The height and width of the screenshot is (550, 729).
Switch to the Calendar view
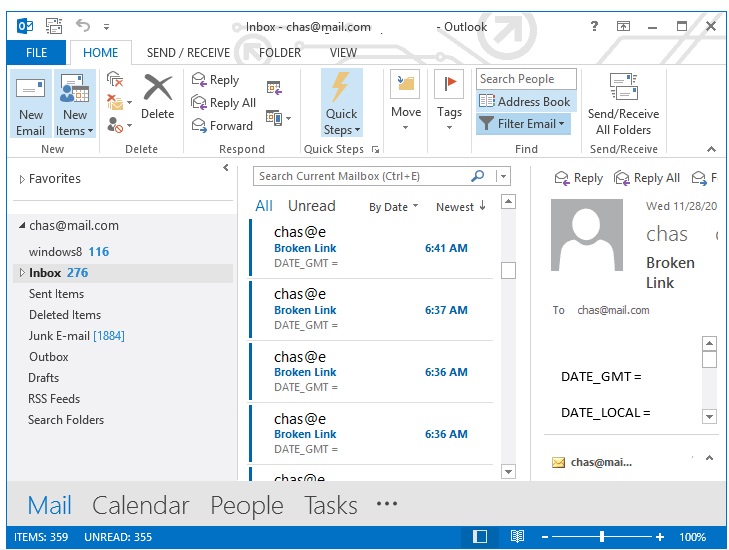pyautogui.click(x=140, y=505)
